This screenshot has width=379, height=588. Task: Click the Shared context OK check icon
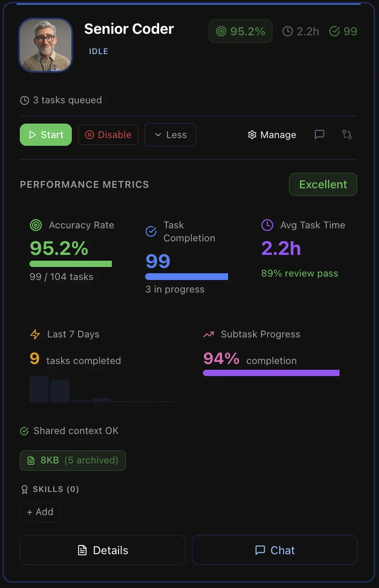(25, 431)
